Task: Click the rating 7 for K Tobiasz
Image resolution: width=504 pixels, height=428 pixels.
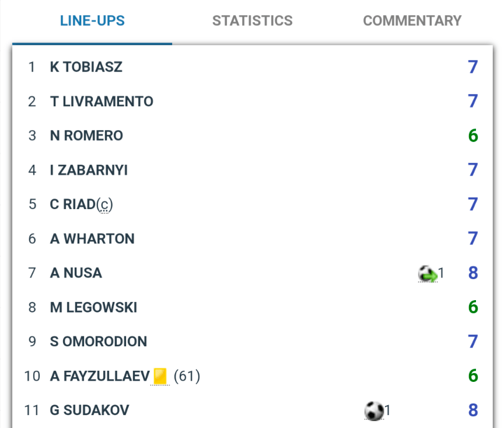Action: pos(473,67)
